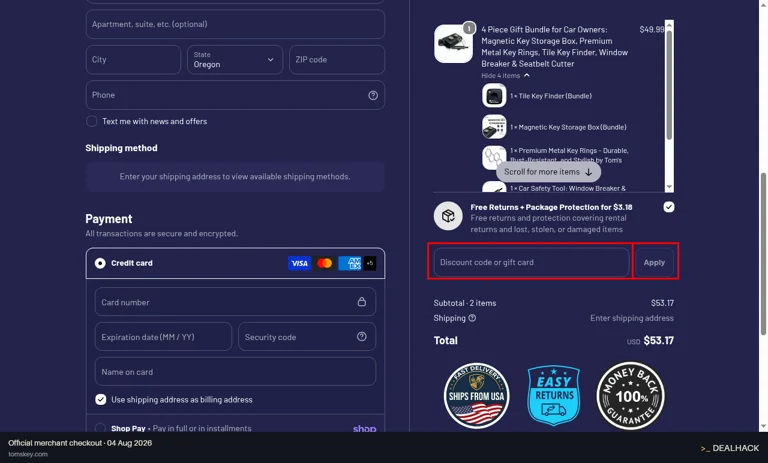The width and height of the screenshot is (768, 463).
Task: Focus the Name on card field
Action: pyautogui.click(x=235, y=372)
